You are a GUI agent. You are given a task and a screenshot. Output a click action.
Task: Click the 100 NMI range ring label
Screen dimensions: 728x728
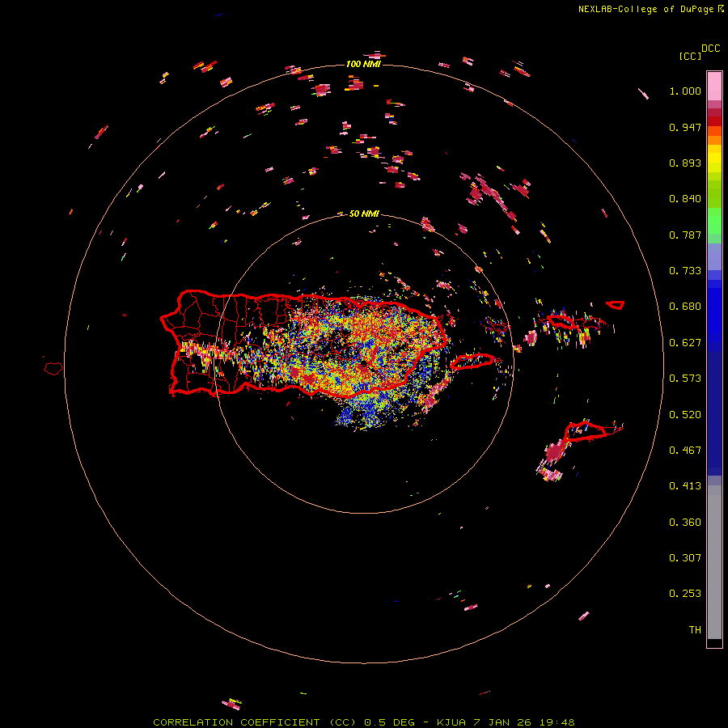pyautogui.click(x=363, y=64)
